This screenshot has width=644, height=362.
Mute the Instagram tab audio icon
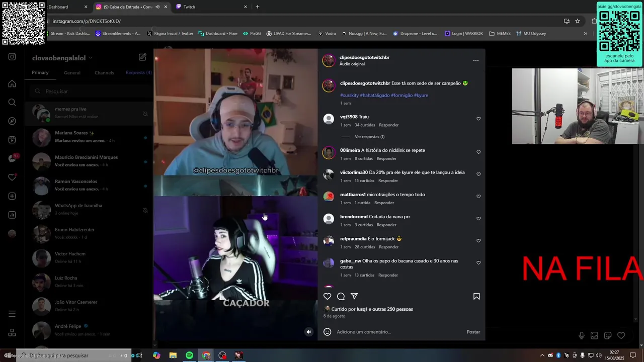pos(157,7)
